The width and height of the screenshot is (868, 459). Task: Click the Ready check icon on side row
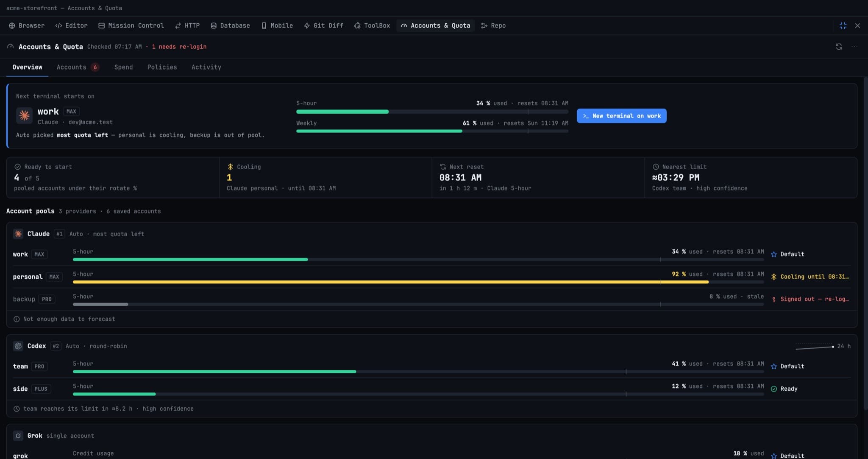[x=773, y=389]
